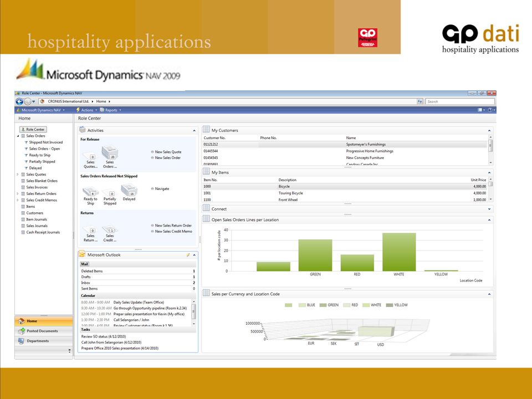The height and width of the screenshot is (399, 532).
Task: Click the Home house icon in navigation pane
Action: pos(22,321)
